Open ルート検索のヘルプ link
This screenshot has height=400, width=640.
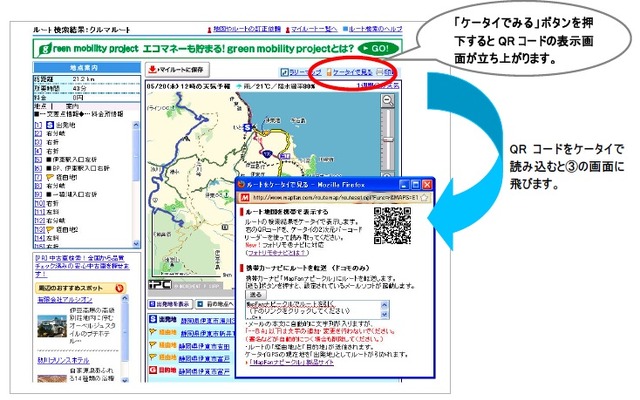click(x=375, y=29)
